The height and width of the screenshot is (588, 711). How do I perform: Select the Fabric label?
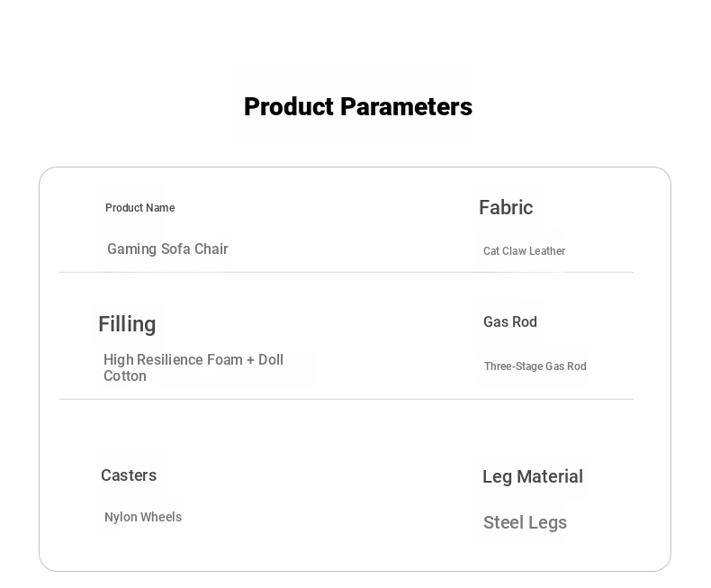point(506,207)
